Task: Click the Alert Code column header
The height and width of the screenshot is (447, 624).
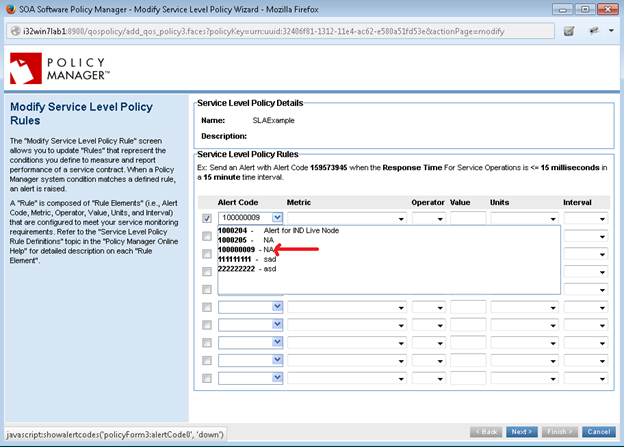Action: tap(238, 202)
